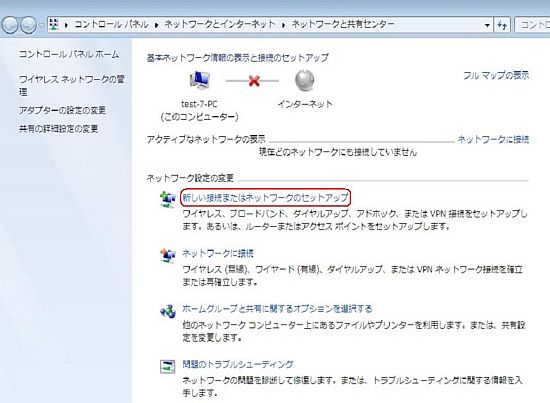Click the インターネット globe icon
This screenshot has height=403, width=550.
(x=304, y=80)
